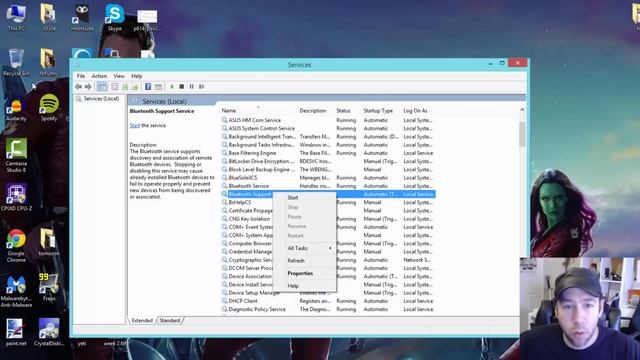The height and width of the screenshot is (360, 640).
Task: Open the View menu
Action: (x=119, y=76)
